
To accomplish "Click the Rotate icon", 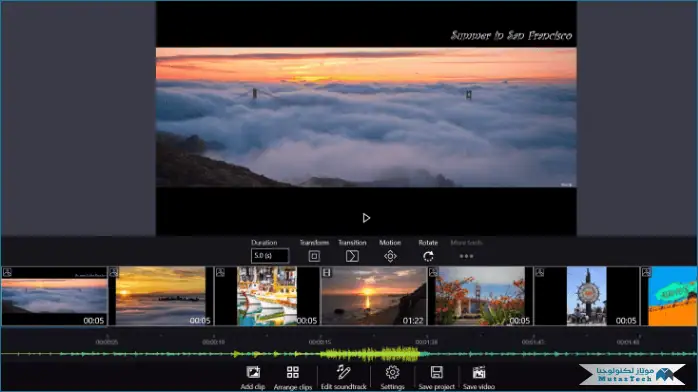I will click(x=428, y=256).
